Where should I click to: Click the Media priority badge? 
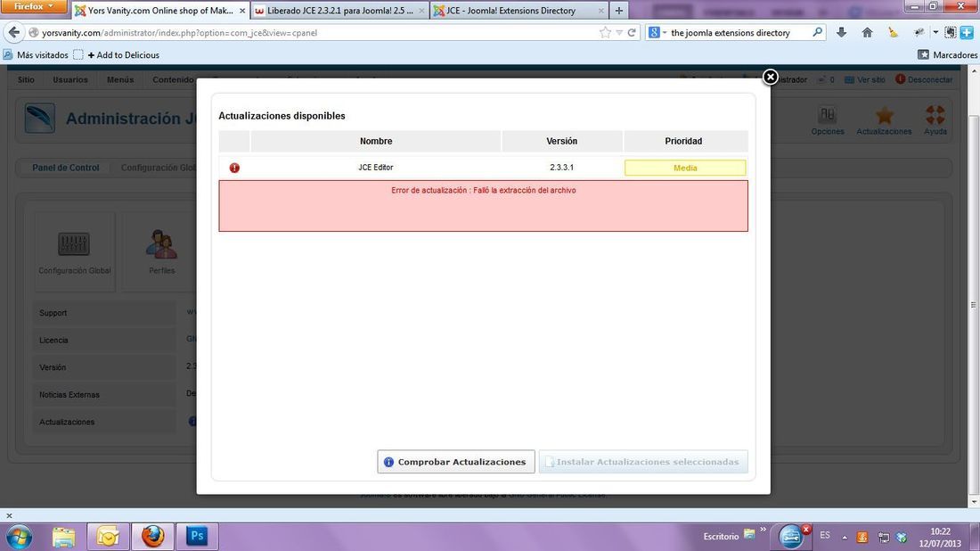point(685,168)
